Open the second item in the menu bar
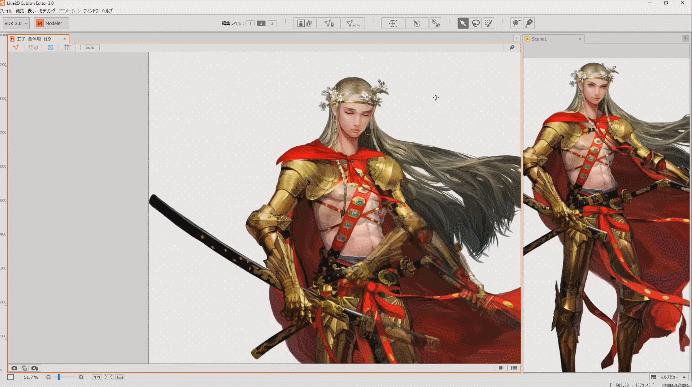Image resolution: width=692 pixels, height=387 pixels. [x=20, y=11]
